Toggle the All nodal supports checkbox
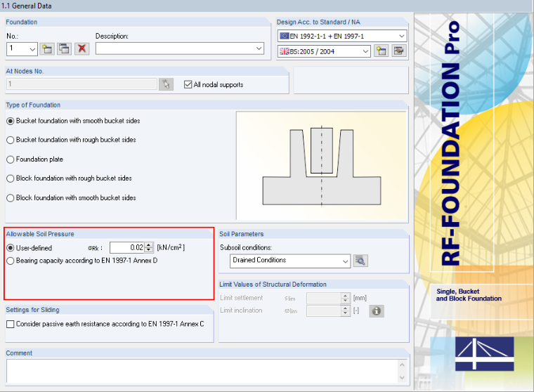The width and height of the screenshot is (534, 392). click(x=188, y=84)
